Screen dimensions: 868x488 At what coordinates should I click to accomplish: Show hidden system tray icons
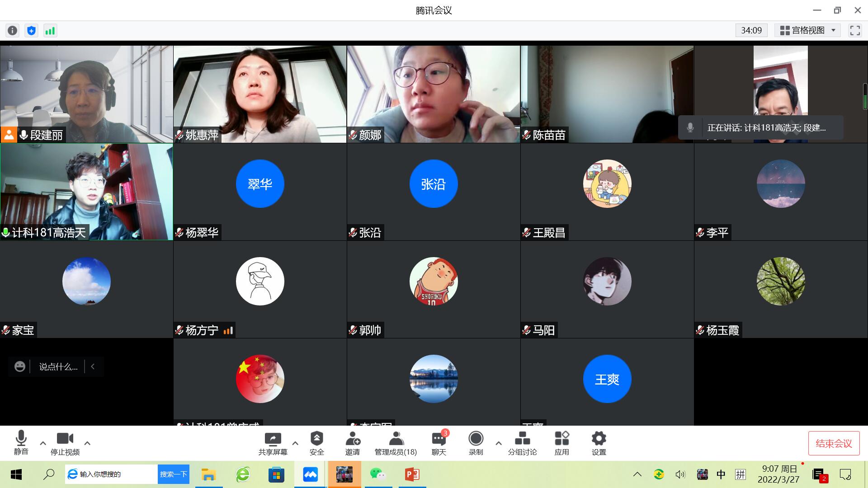click(x=637, y=474)
